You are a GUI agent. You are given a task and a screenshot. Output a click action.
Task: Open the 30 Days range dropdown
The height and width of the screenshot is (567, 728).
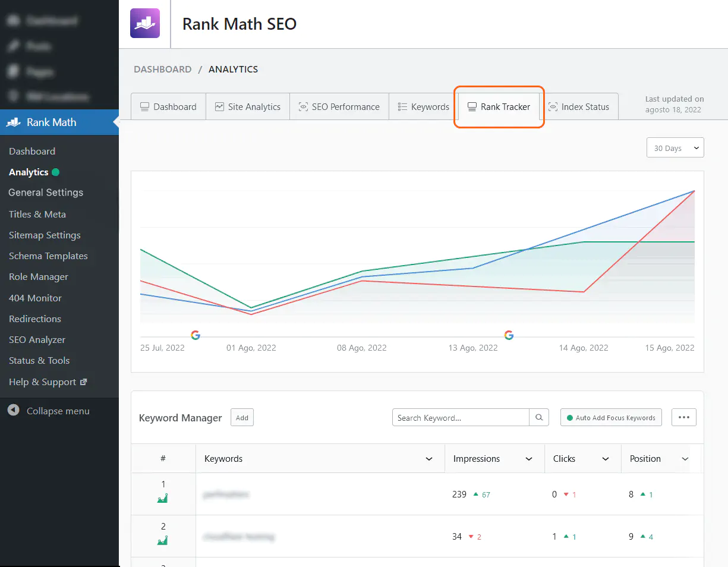(675, 148)
